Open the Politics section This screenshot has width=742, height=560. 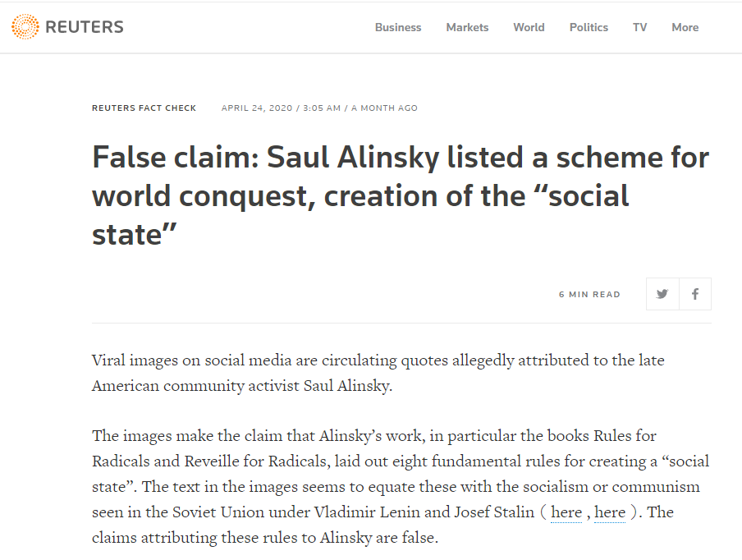tap(589, 27)
